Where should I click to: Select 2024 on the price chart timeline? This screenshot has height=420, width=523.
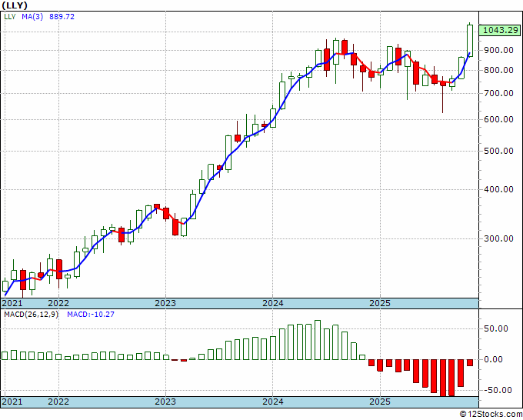pyautogui.click(x=273, y=303)
